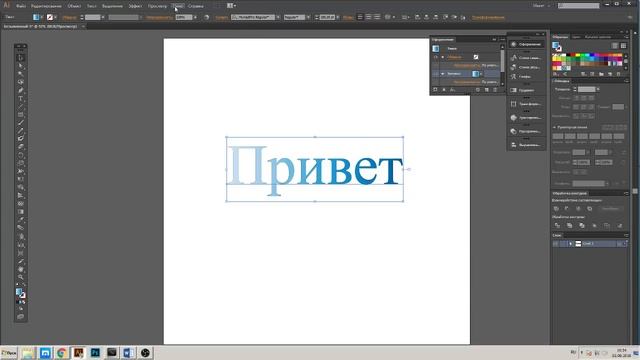This screenshot has height=360, width=640.
Task: Toggle visibility of Обводка appearance row
Action: point(436,57)
